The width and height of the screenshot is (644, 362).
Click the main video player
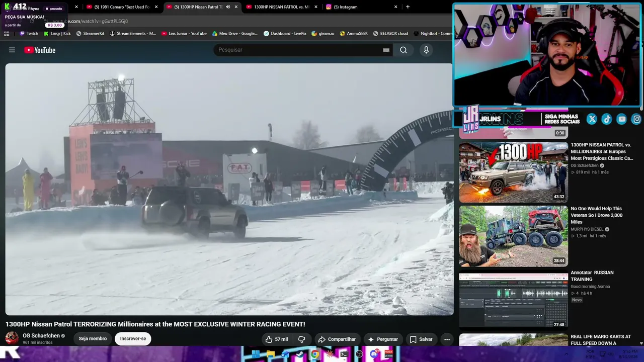[x=229, y=189]
